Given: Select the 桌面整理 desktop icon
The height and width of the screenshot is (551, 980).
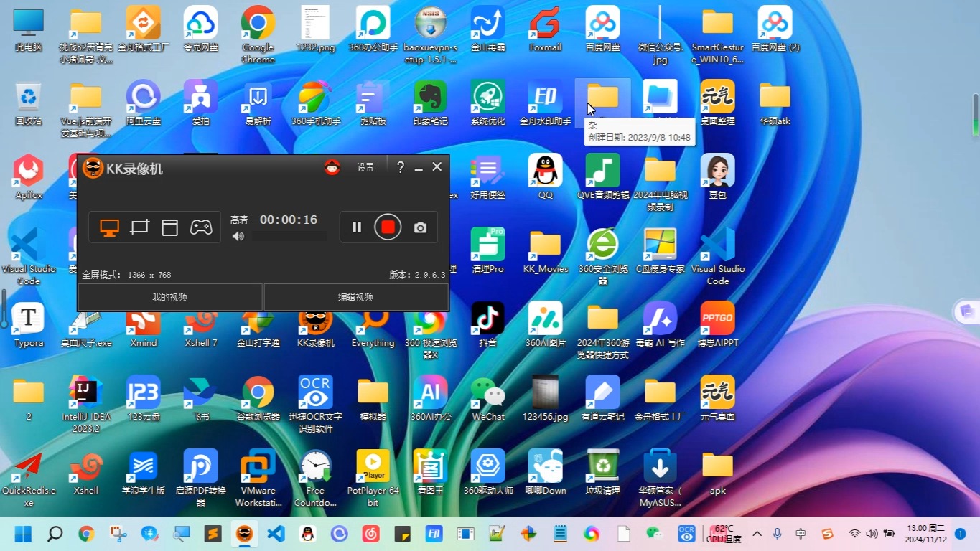Looking at the screenshot, I should pyautogui.click(x=718, y=104).
